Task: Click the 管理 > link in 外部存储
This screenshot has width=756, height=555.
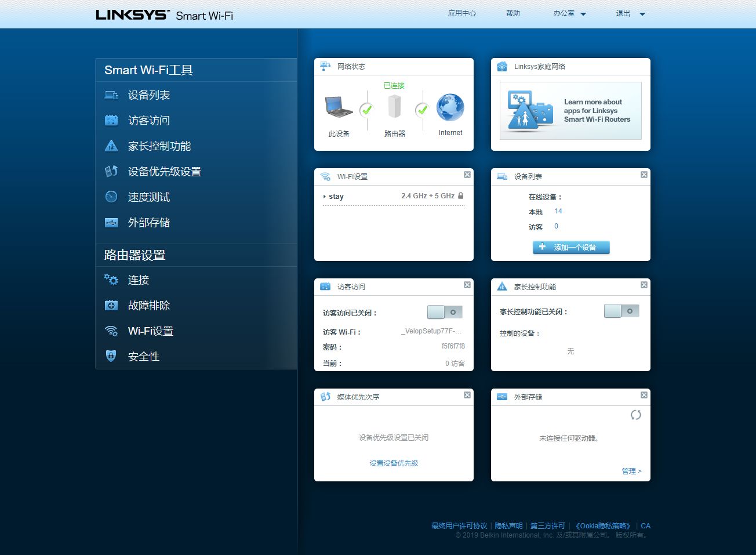Action: pos(631,471)
